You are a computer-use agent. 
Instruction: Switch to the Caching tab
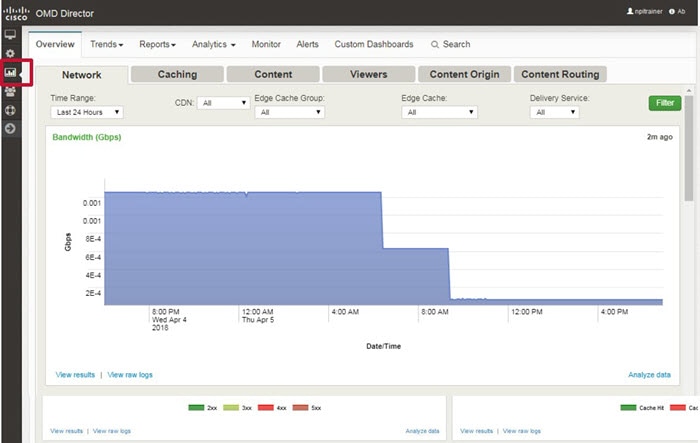pos(177,74)
